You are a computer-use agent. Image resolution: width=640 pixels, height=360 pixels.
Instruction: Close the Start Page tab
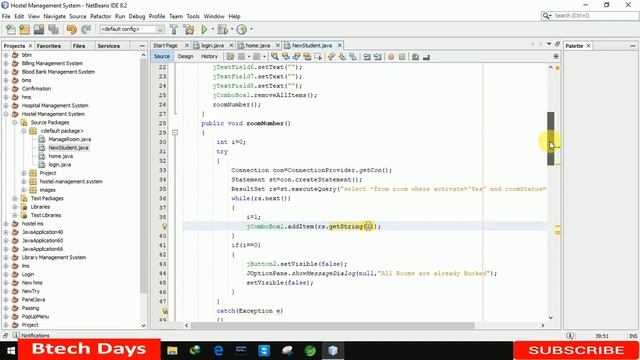(187, 45)
